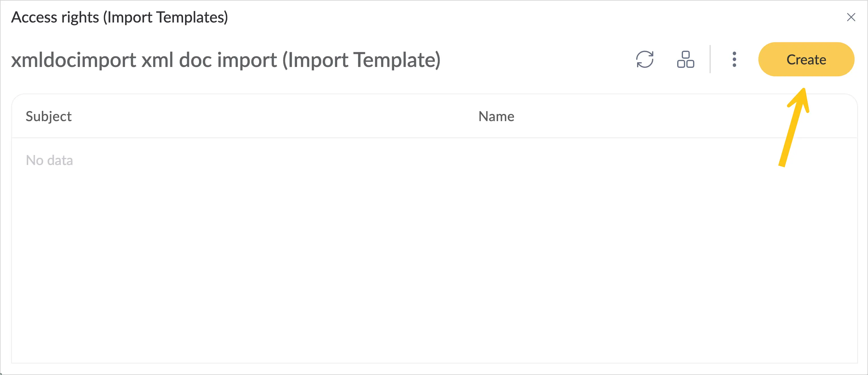
Task: Click the refresh icon in the toolbar
Action: [x=645, y=59]
